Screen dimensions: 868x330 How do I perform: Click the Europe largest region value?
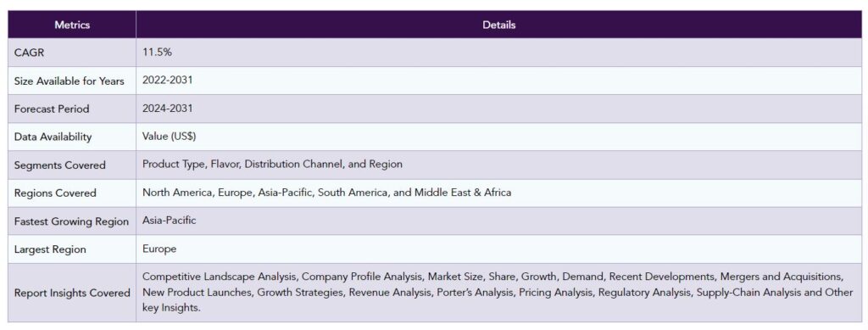click(x=159, y=249)
